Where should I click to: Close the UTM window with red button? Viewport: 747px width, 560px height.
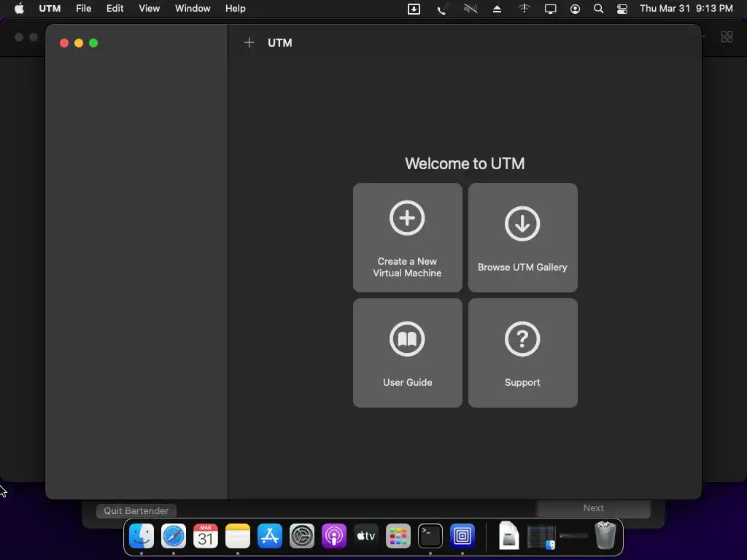(x=64, y=43)
